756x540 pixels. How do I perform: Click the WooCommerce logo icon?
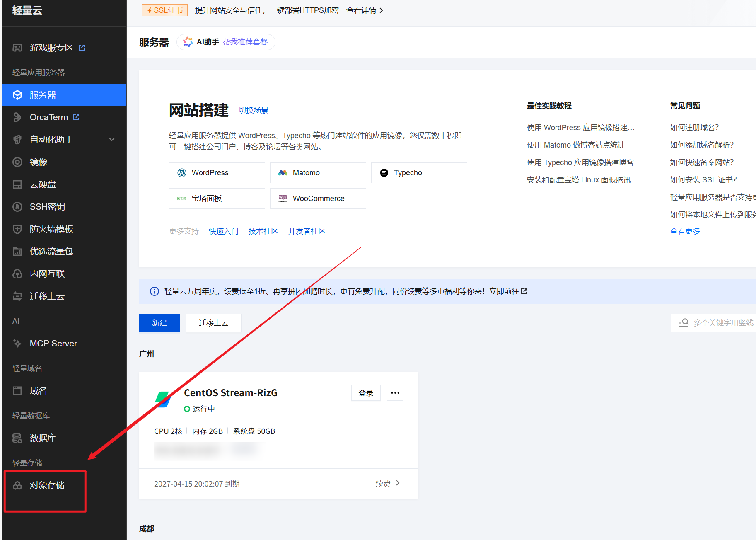click(283, 199)
